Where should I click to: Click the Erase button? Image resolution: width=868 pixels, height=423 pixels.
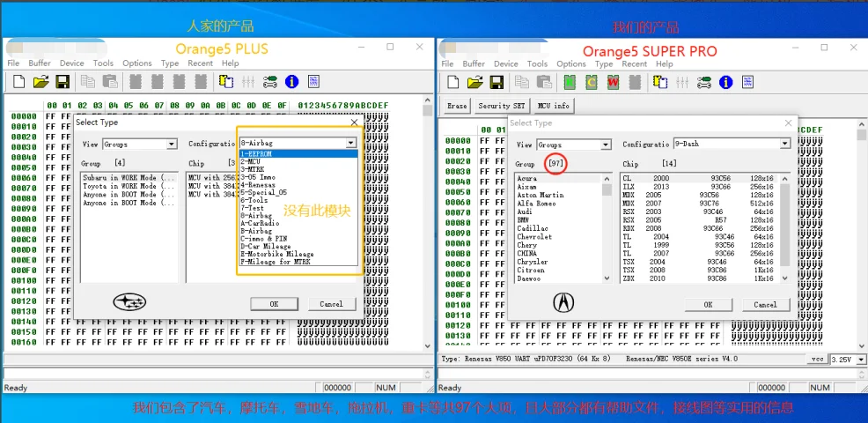click(x=457, y=106)
